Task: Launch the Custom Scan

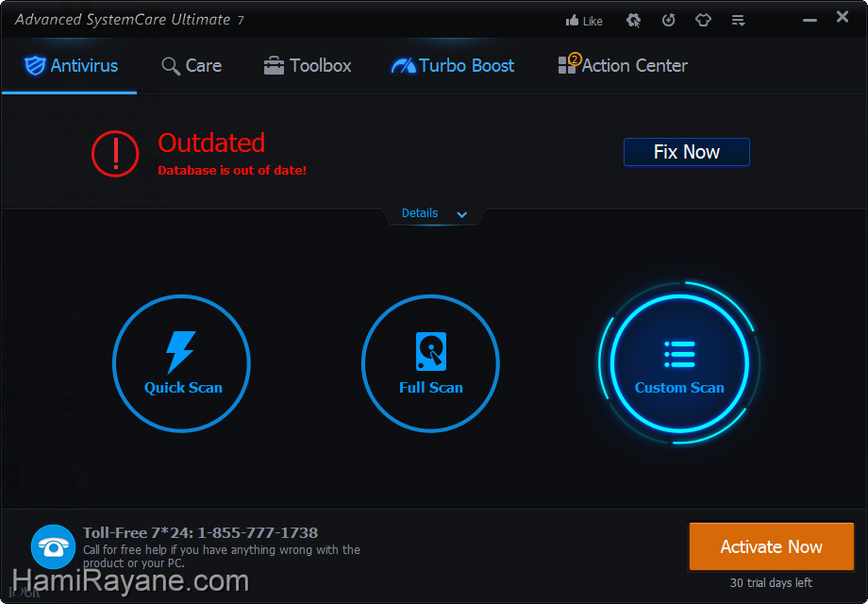Action: (679, 363)
